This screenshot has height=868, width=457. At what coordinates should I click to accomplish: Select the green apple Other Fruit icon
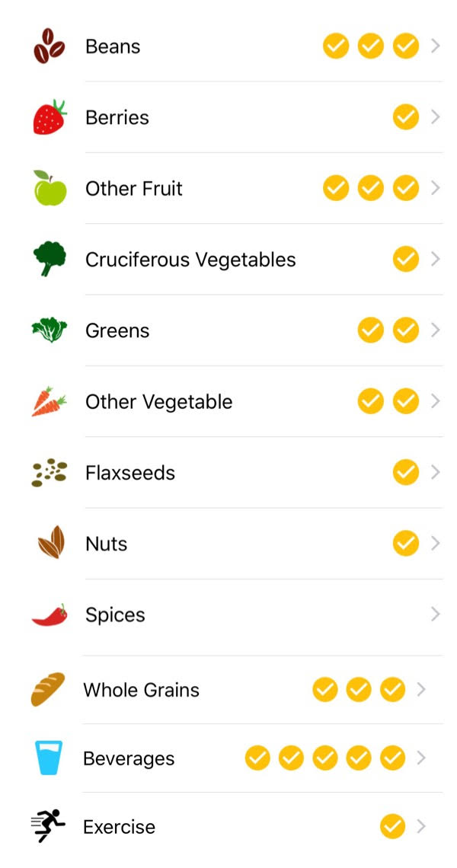pyautogui.click(x=50, y=187)
